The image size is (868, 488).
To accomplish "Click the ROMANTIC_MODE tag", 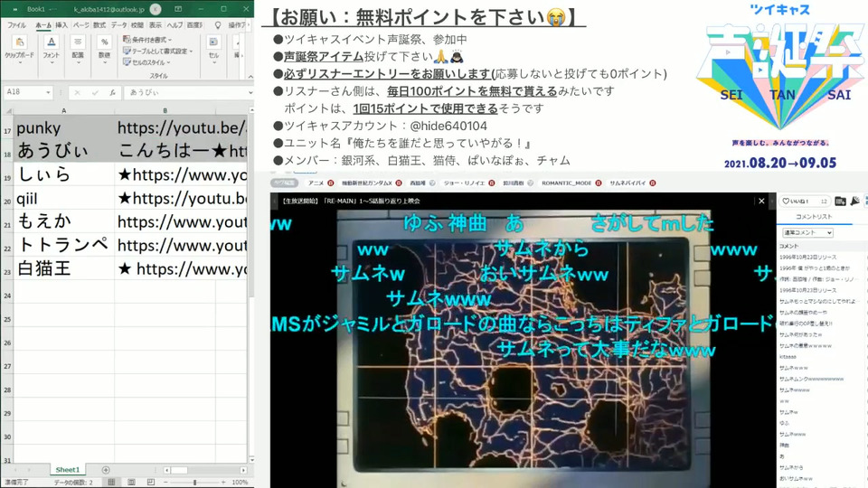I will 566,183.
